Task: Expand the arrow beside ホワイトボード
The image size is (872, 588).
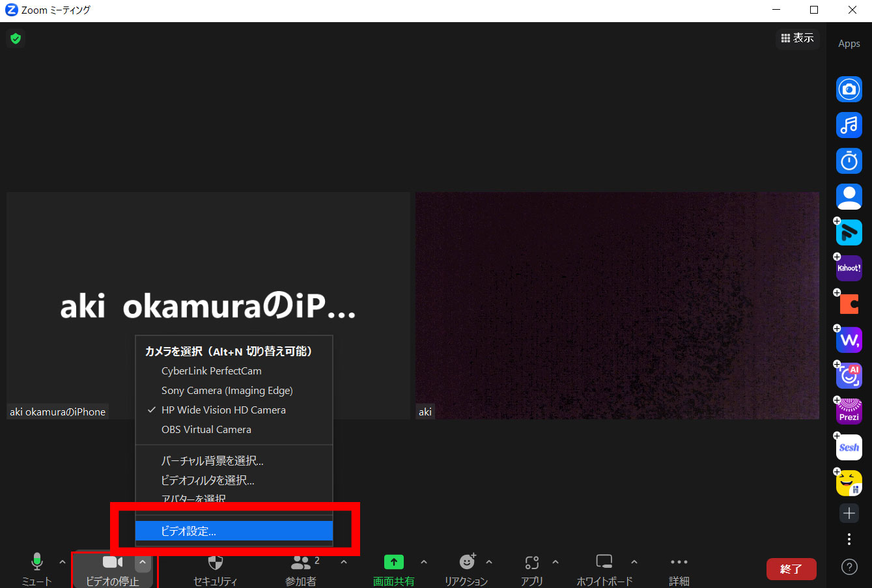Action: tap(634, 562)
